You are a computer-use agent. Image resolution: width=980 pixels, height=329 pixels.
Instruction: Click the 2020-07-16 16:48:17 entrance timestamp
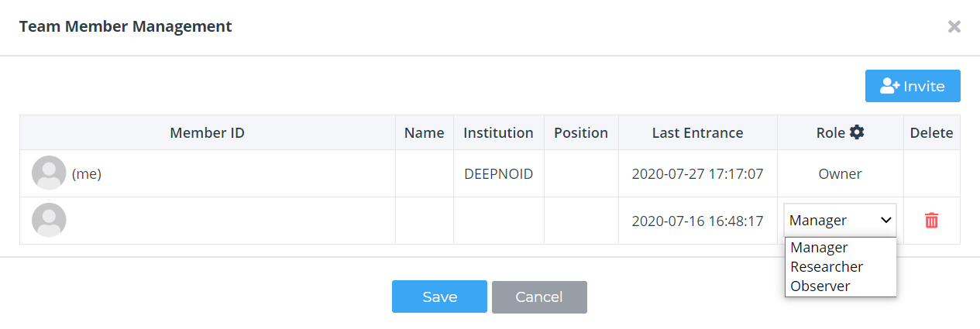tap(697, 221)
